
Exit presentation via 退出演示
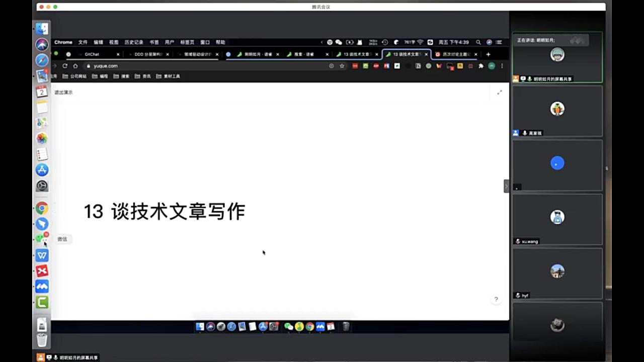pos(63,93)
